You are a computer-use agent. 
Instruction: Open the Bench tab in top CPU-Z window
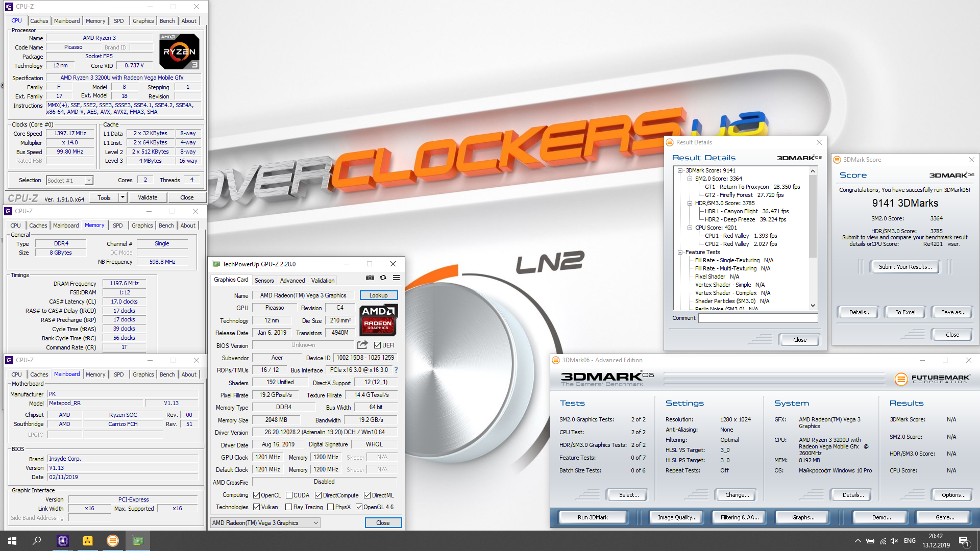167,21
